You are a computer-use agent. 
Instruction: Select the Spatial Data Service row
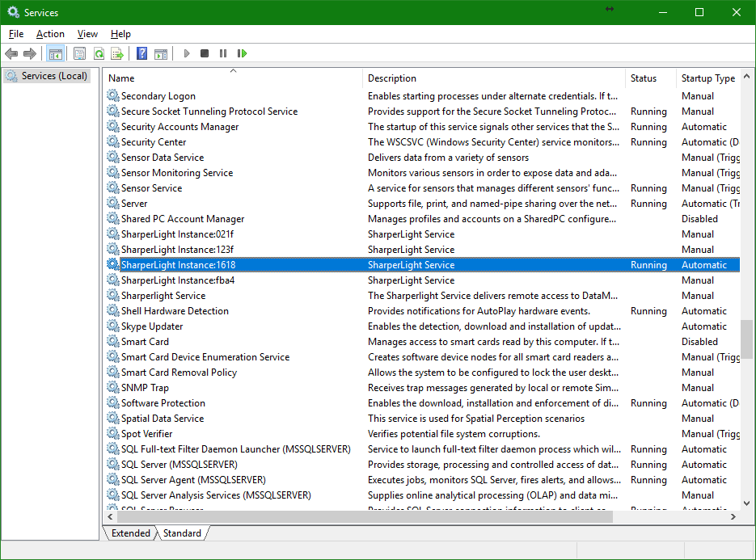422,419
